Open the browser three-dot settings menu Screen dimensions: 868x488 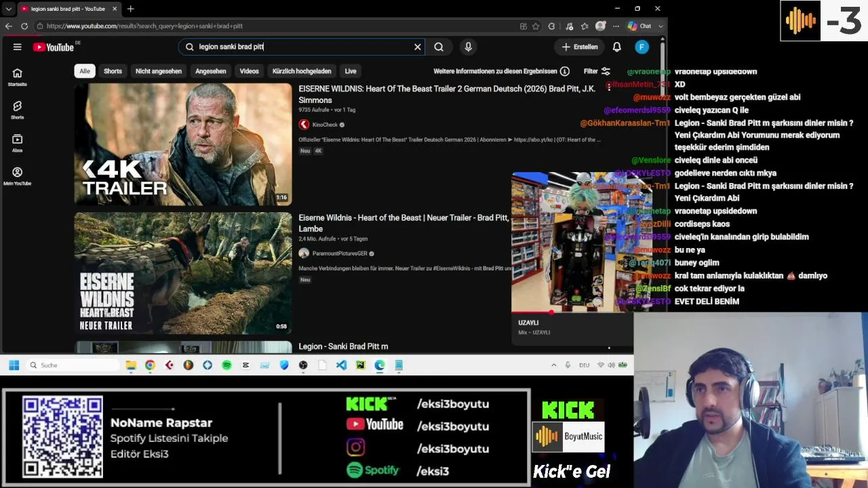point(616,26)
